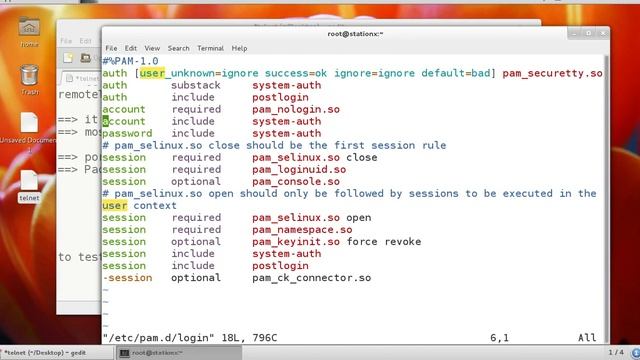Click pam_console.so text
This screenshot has height=360, width=640.
(296, 182)
